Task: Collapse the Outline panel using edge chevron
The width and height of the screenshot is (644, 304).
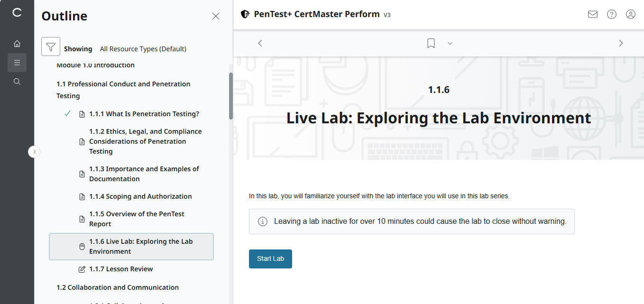Action: click(34, 151)
